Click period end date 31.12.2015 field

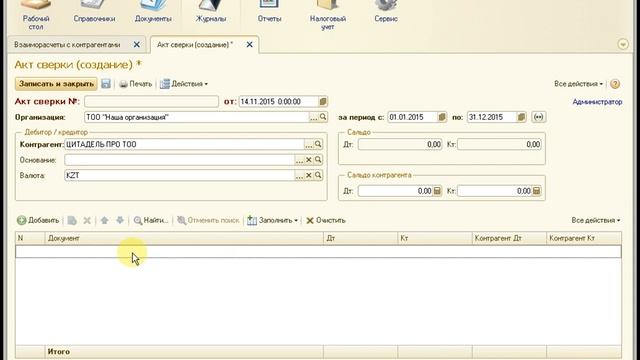tap(492, 117)
